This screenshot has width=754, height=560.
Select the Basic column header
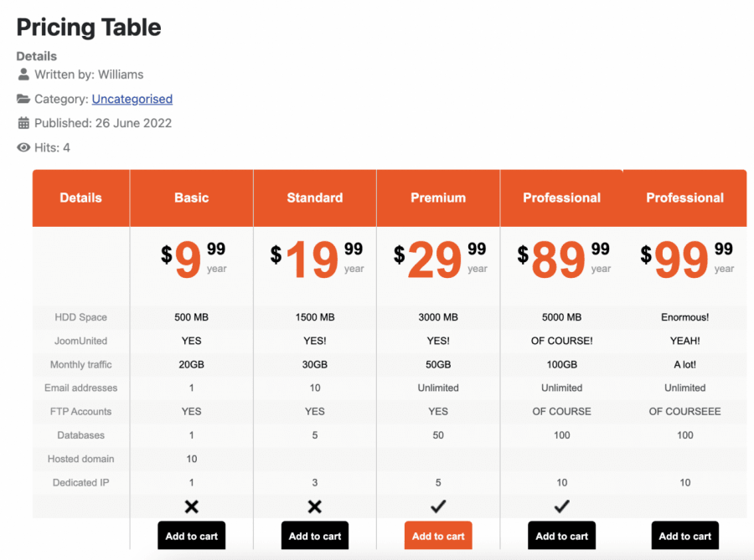pyautogui.click(x=192, y=198)
